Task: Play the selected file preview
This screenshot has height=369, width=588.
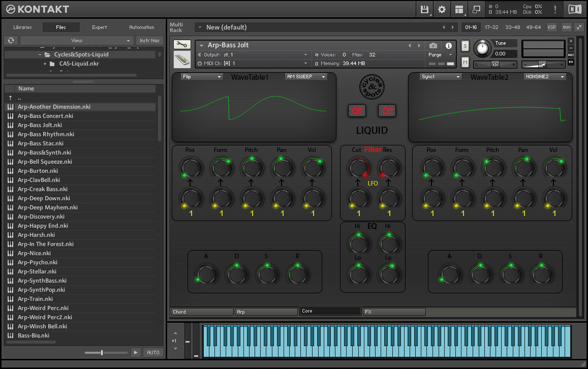Action: click(136, 353)
